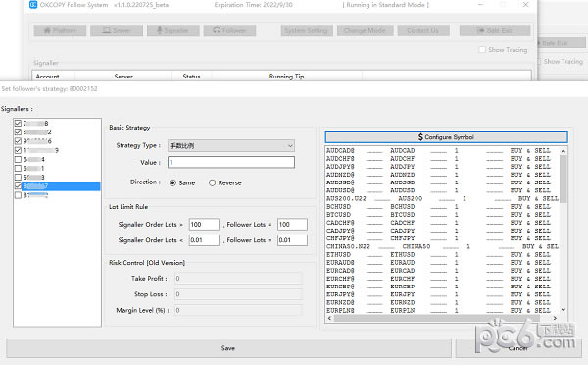Open the Signaller toolbar button
The width and height of the screenshot is (588, 365).
(173, 30)
